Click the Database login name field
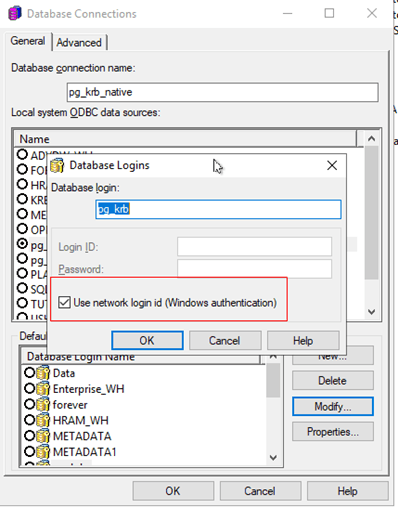 218,209
